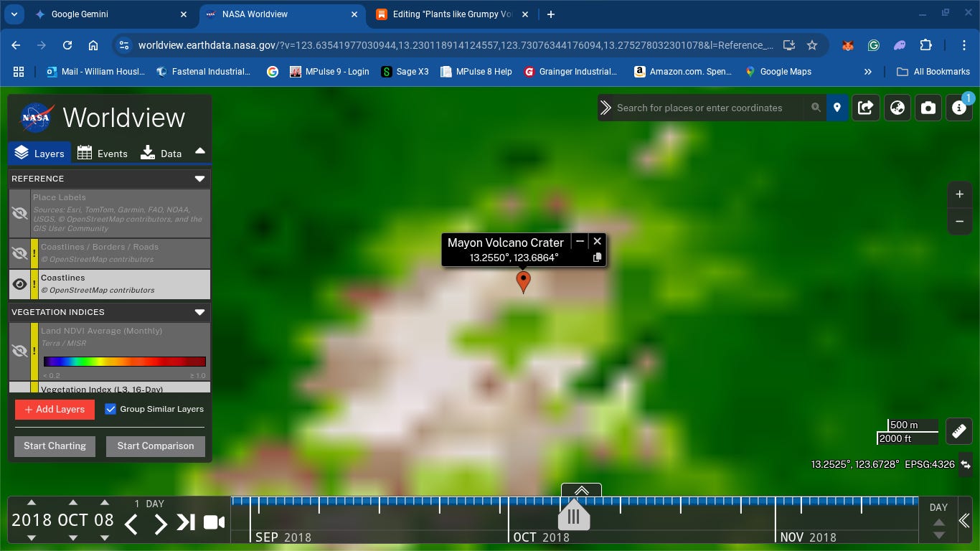Click warning icon on Coastlines / Borders / Roads
The height and width of the screenshot is (551, 980).
pyautogui.click(x=34, y=253)
